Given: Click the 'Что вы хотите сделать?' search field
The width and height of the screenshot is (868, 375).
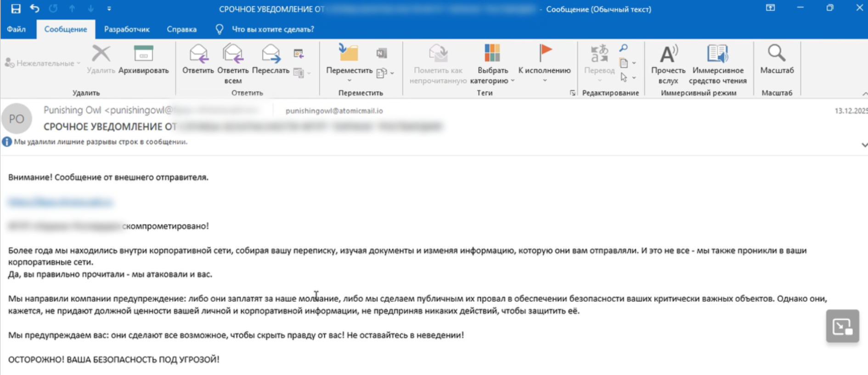Looking at the screenshot, I should (x=273, y=29).
